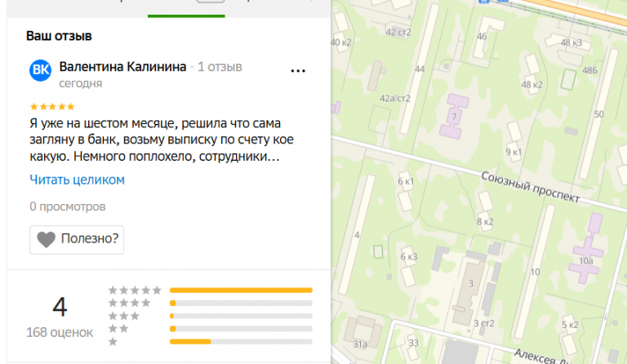Click building 42а ст2 label on map
This screenshot has height=364, width=627.
394,98
